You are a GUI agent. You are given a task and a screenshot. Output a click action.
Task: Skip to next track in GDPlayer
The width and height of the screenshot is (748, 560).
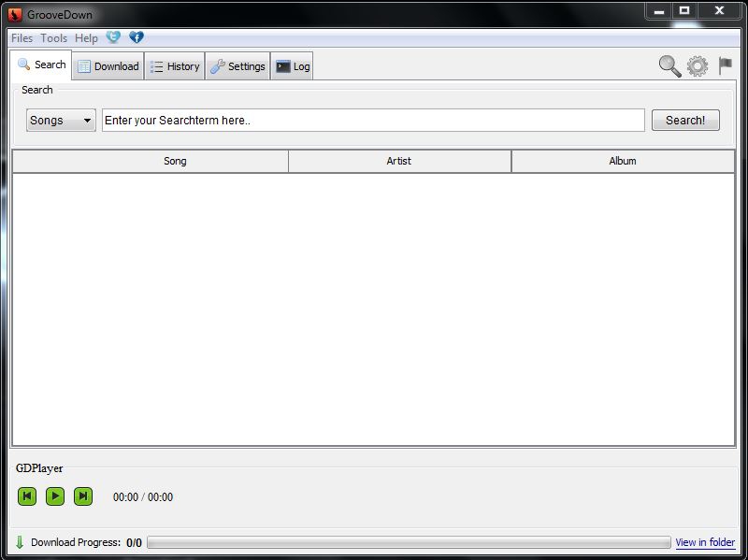[x=83, y=496]
